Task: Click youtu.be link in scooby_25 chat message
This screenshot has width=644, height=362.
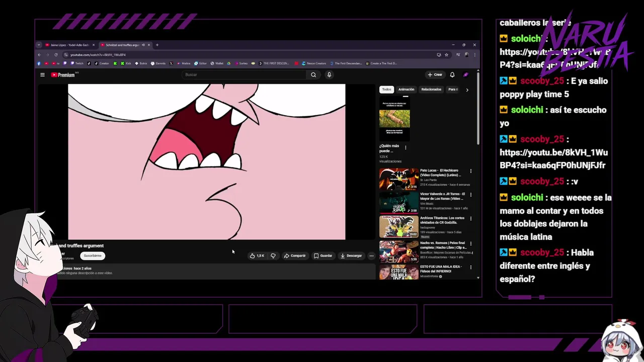Action: 553,159
